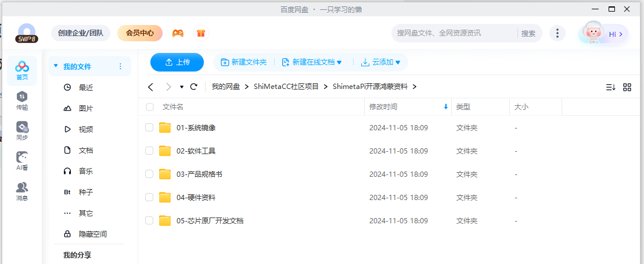
Task: Refresh the file list
Action: tap(194, 87)
